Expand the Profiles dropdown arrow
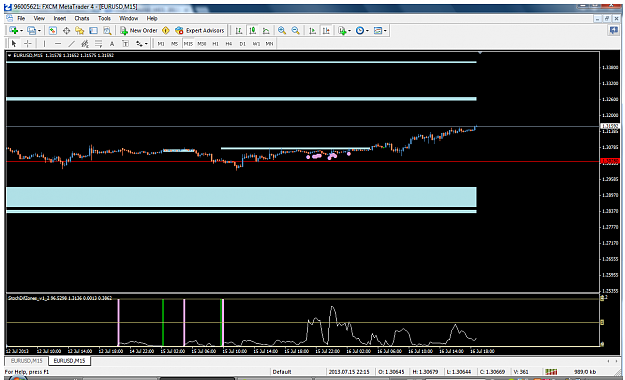The image size is (625, 380). coord(39,31)
